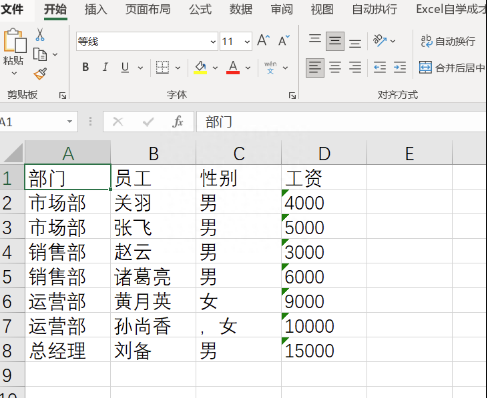This screenshot has width=487, height=398.
Task: Expand the borders dropdown arrow
Action: point(178,68)
